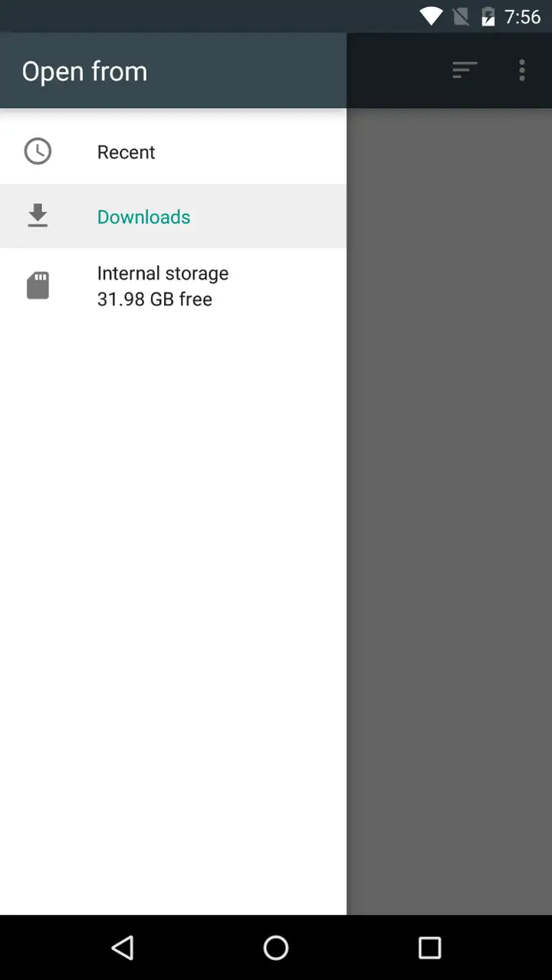Tap the Android overview square button
Image resolution: width=552 pixels, height=980 pixels.
click(x=429, y=948)
